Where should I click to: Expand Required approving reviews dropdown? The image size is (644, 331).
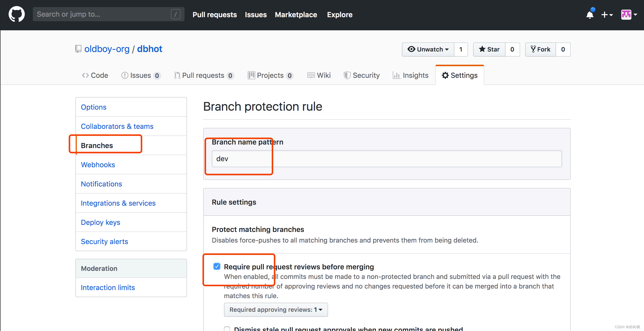pyautogui.click(x=276, y=310)
